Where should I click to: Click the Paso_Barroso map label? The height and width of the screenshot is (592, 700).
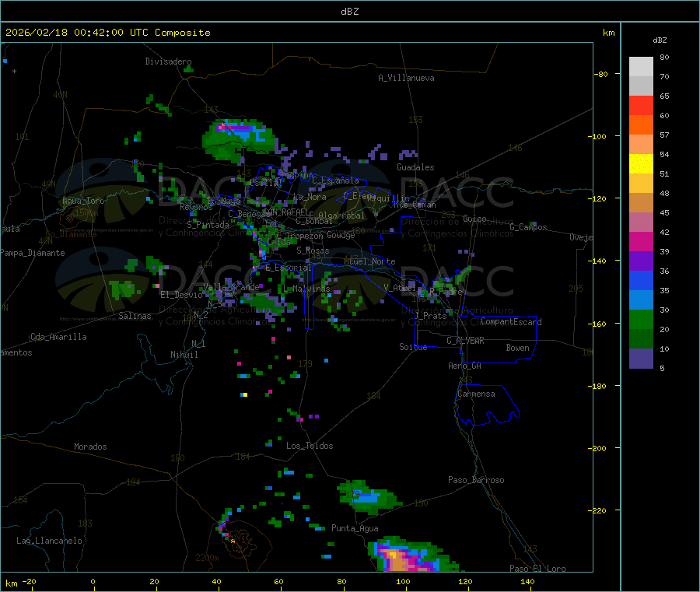pyautogui.click(x=476, y=480)
